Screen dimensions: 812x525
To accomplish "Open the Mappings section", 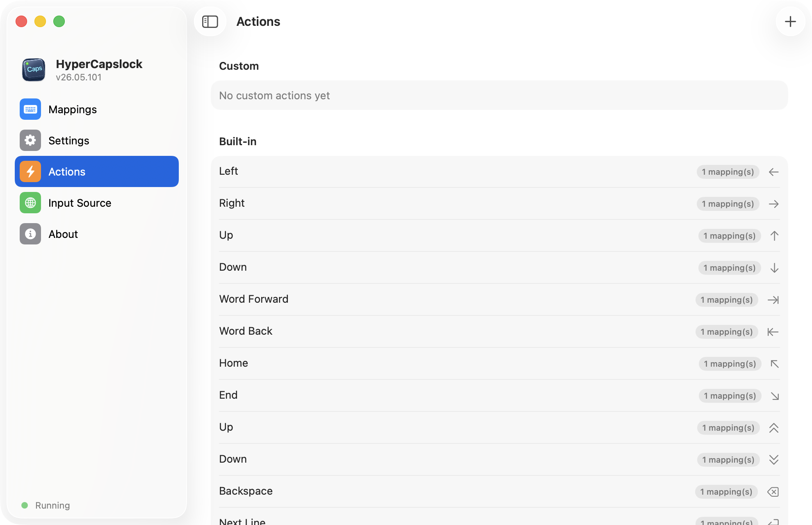I will pyautogui.click(x=97, y=109).
